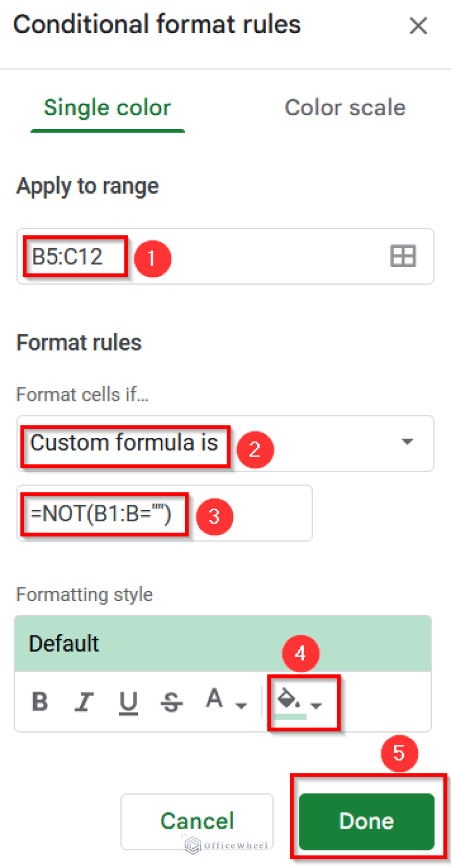This screenshot has height=868, width=451.
Task: Apply strikethrough formatting to cells
Action: 171,700
